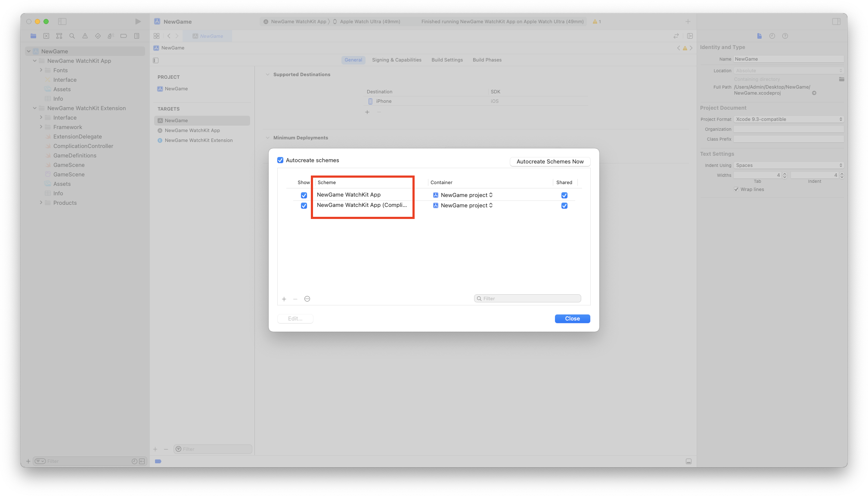Click the Name field in Identity inspector
This screenshot has height=496, width=868.
[x=789, y=59]
